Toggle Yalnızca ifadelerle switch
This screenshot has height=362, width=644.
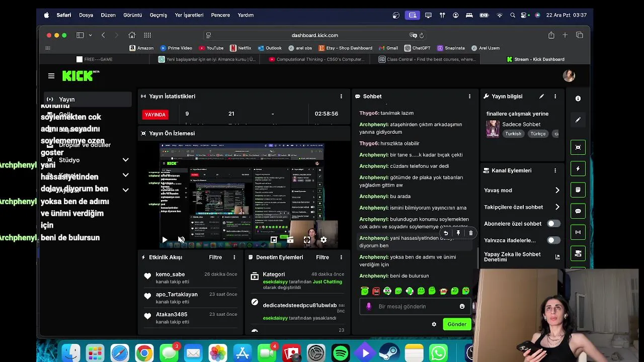(553, 240)
